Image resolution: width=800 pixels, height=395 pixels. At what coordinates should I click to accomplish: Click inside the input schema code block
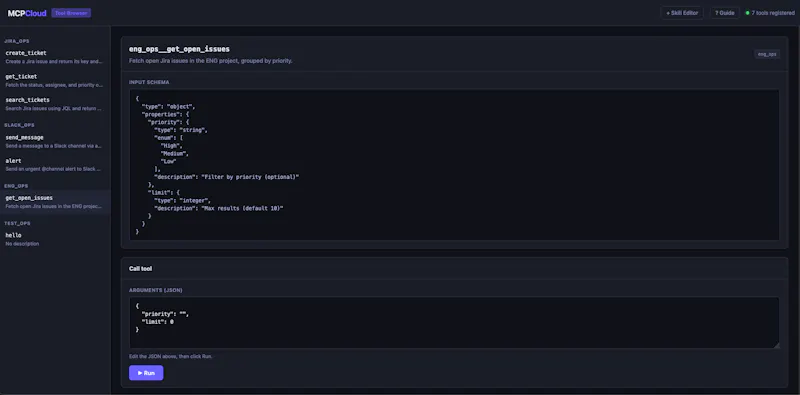point(454,165)
